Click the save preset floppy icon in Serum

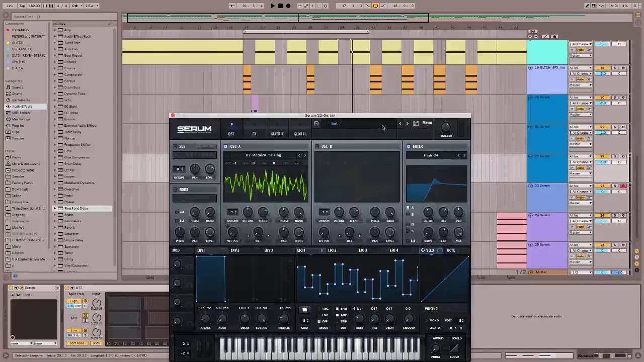pyautogui.click(x=316, y=124)
